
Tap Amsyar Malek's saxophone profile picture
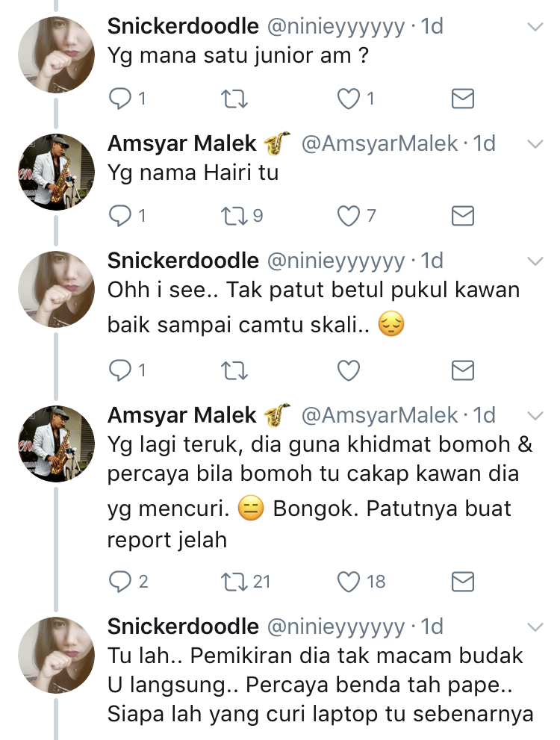point(56,172)
